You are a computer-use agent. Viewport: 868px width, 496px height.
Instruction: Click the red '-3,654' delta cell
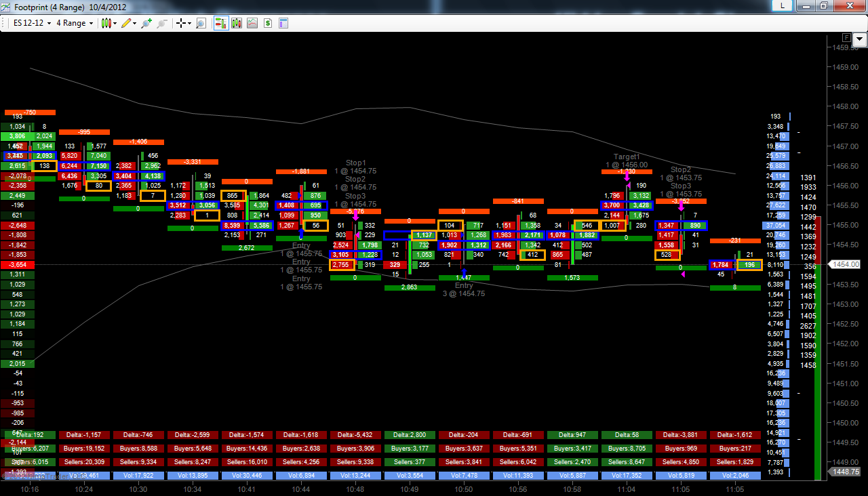coord(17,264)
